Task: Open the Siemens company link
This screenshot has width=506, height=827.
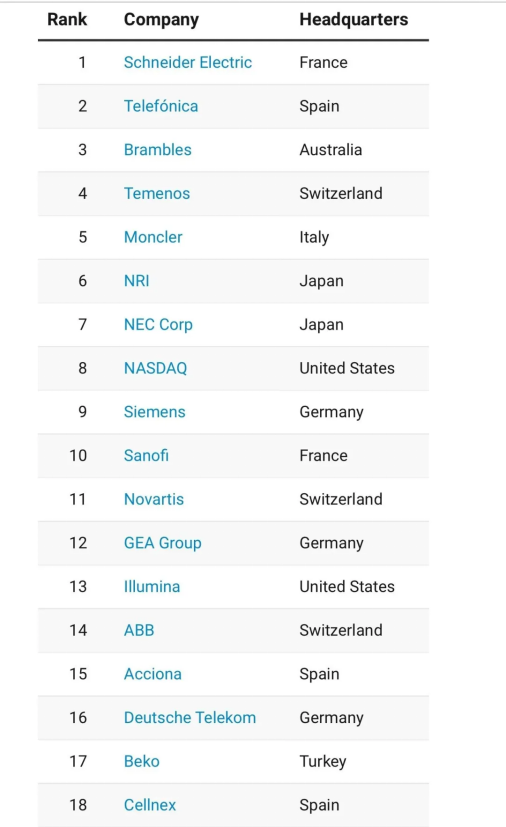Action: [155, 412]
